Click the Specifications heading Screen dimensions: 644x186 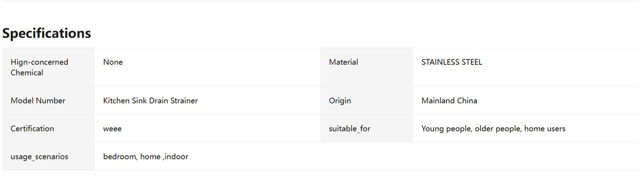point(47,33)
